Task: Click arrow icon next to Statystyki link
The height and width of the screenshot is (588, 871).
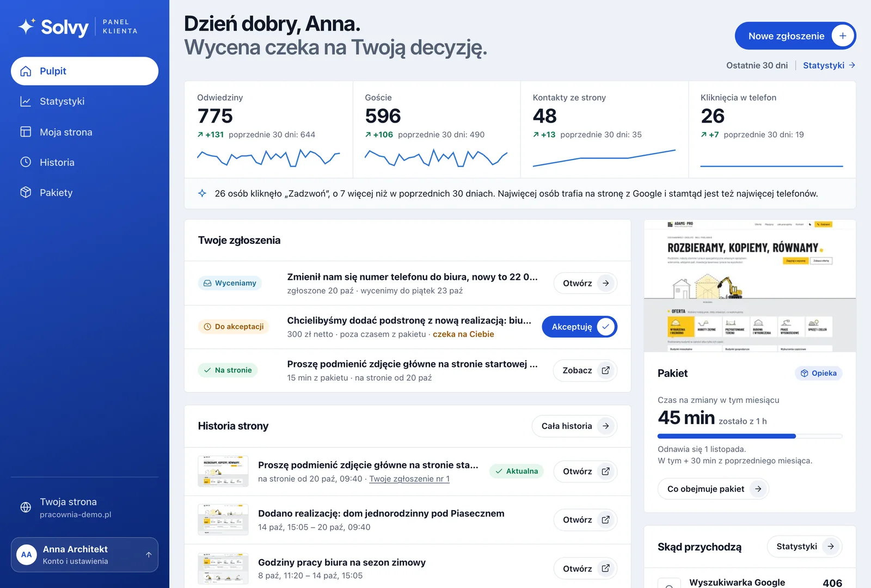Action: (x=852, y=65)
